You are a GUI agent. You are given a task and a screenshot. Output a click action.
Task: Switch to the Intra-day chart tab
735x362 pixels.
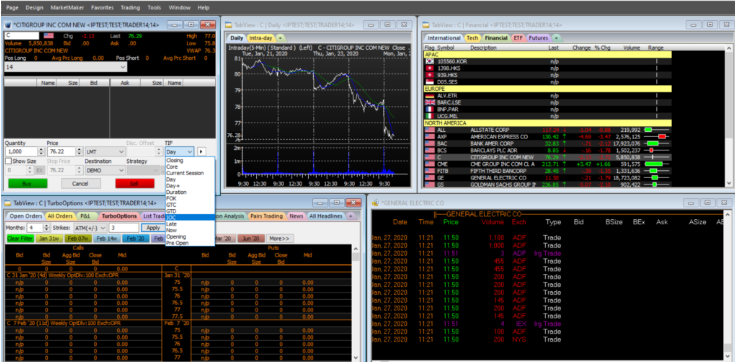pos(260,38)
